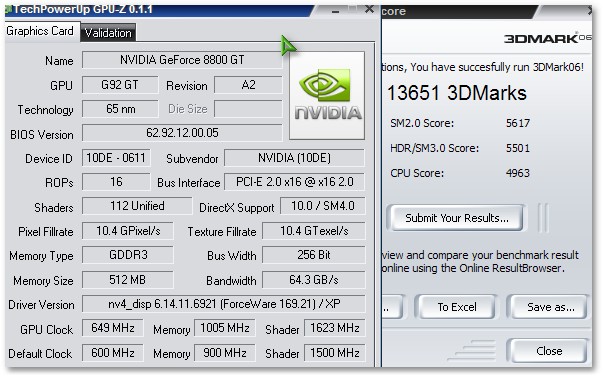Minimize the GPU-Z window

click(x=335, y=10)
